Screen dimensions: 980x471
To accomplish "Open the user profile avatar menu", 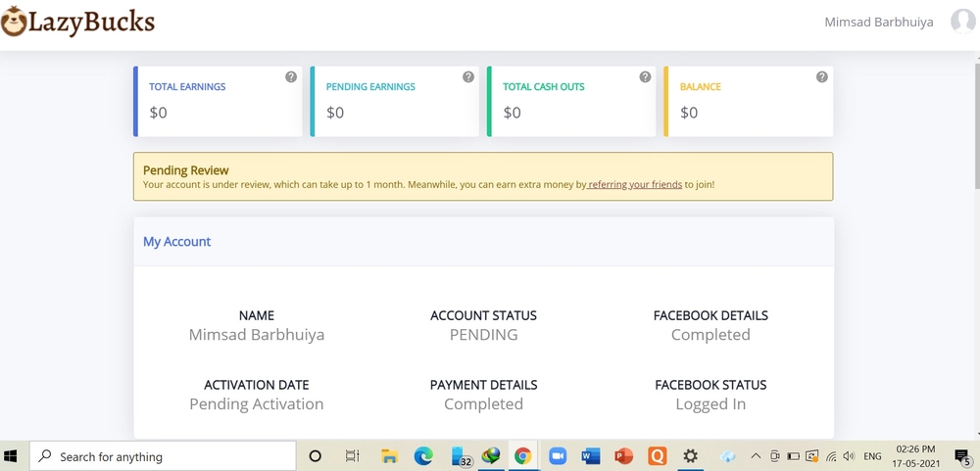I will tap(962, 22).
